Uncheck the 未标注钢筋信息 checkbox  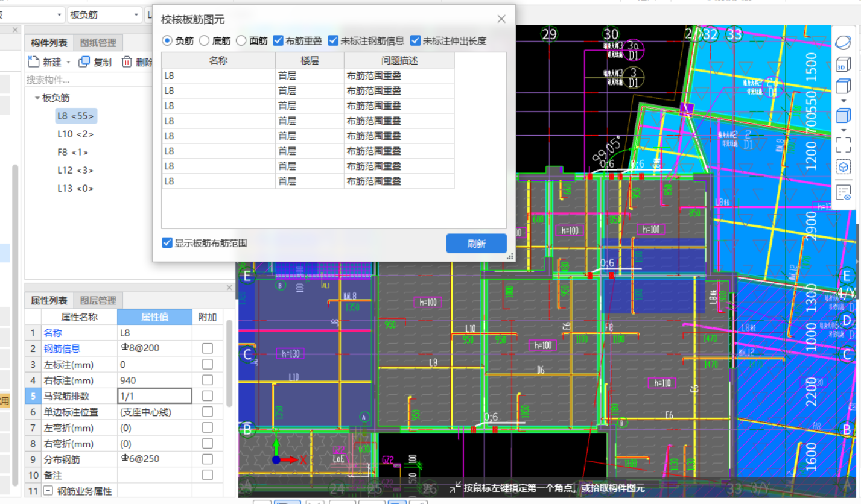pos(333,41)
